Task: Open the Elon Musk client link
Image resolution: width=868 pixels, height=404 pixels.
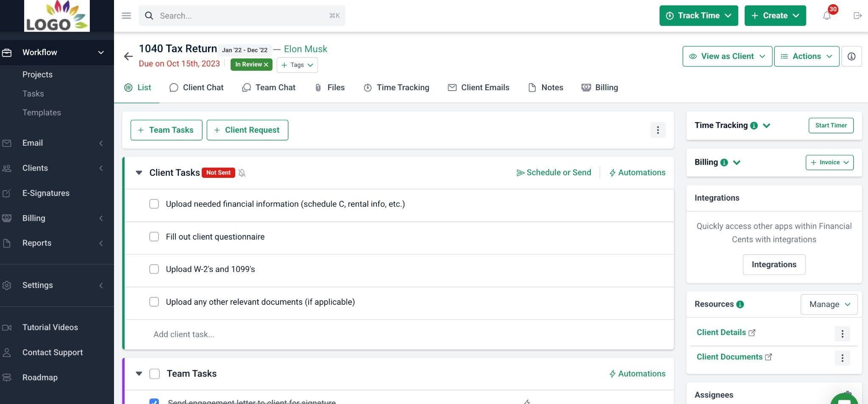Action: (306, 49)
